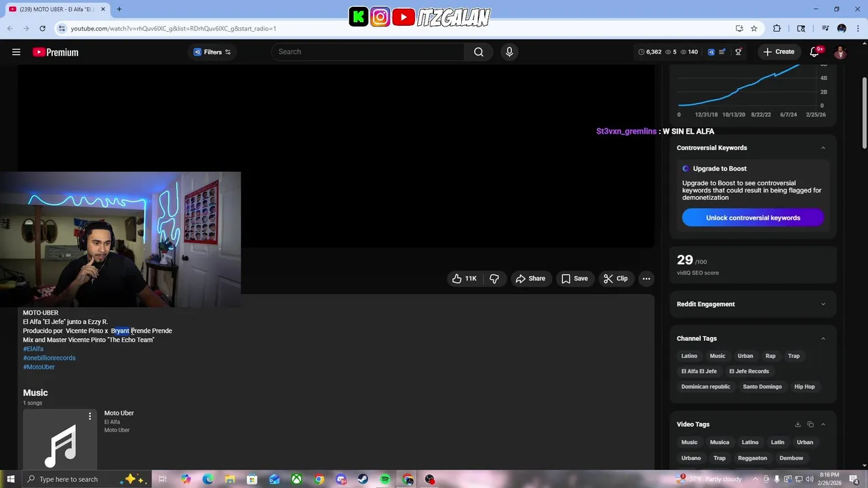Select the Musica video tag

point(719,443)
